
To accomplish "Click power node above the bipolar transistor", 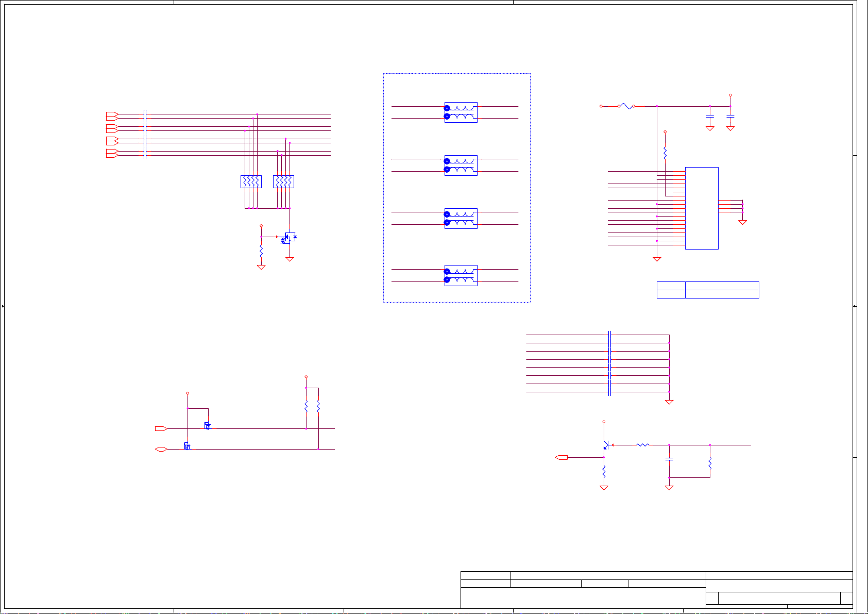I will (x=604, y=422).
